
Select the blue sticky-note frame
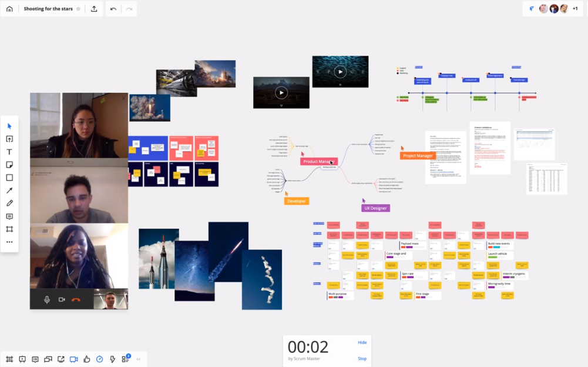pos(148,148)
